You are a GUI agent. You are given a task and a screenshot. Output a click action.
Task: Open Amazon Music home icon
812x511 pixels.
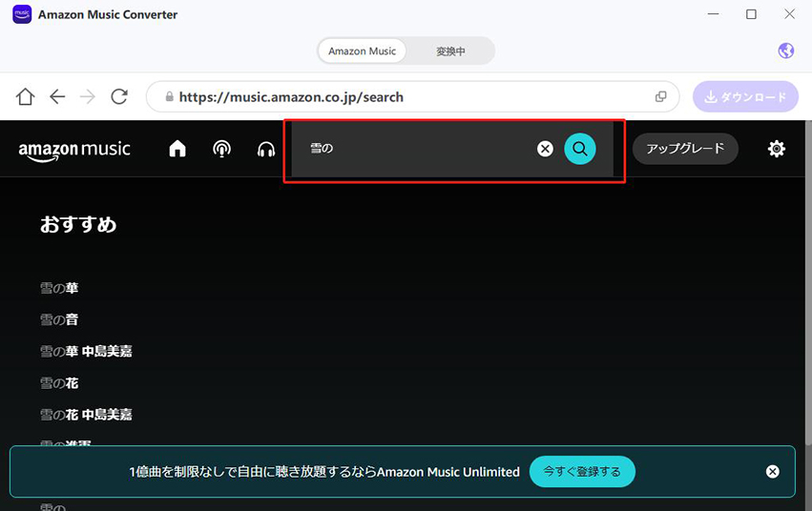point(177,149)
